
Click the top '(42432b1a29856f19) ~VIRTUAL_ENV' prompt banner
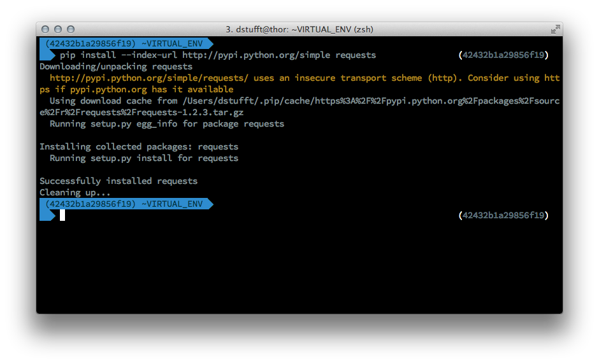[126, 43]
